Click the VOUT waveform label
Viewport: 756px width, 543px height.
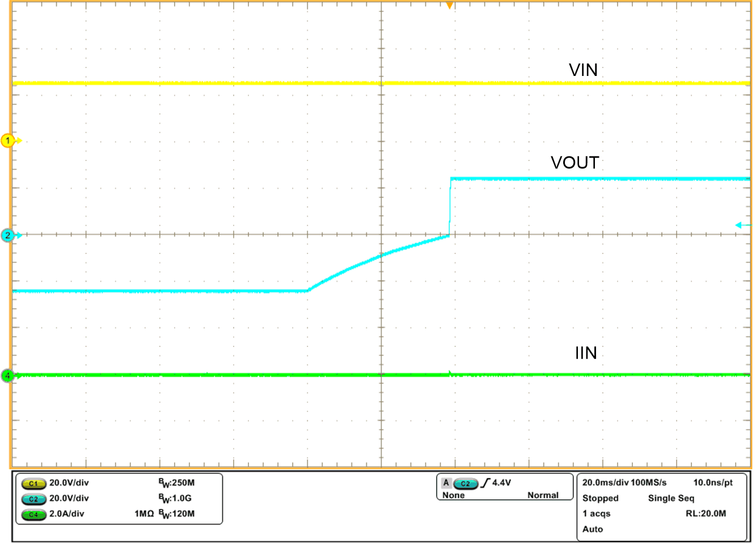[575, 163]
